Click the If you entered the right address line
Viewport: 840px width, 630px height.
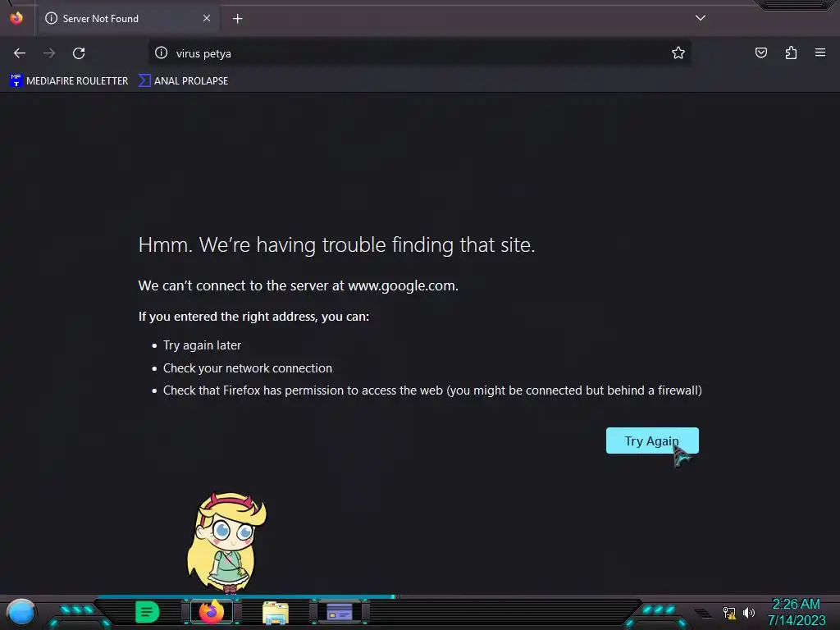click(x=253, y=317)
